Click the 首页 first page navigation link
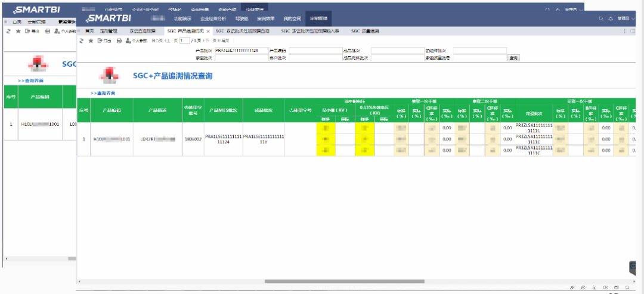 pos(156,41)
